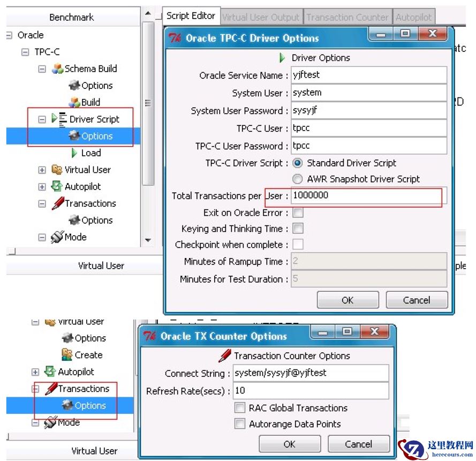Select Create item in lower tree
This screenshot has height=461, width=476.
[88, 355]
